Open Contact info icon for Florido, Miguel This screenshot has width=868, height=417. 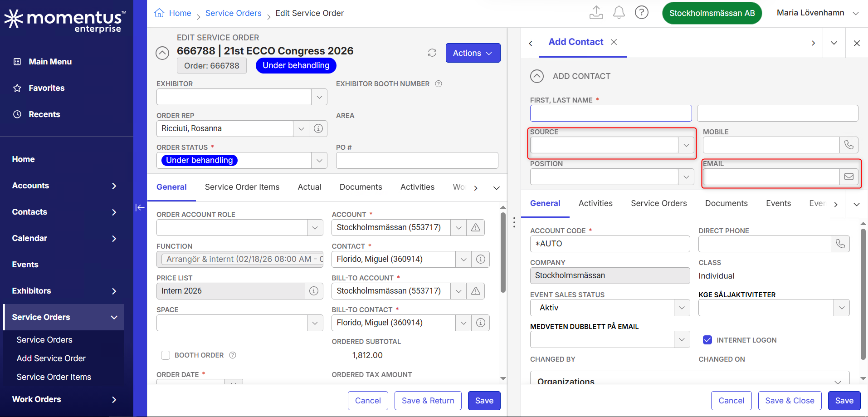[x=481, y=259]
